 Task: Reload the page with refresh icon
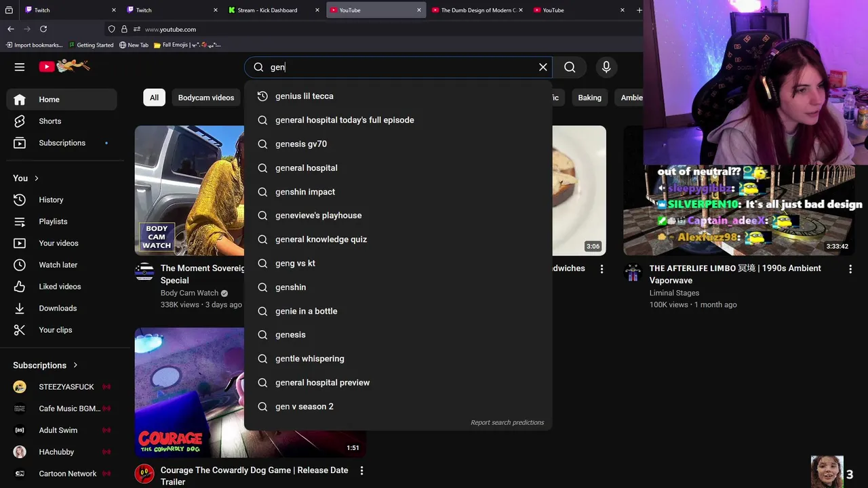tap(43, 29)
